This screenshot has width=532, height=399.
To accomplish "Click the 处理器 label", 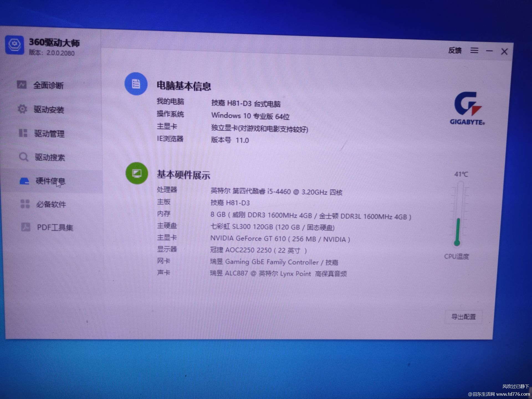I will tap(167, 190).
